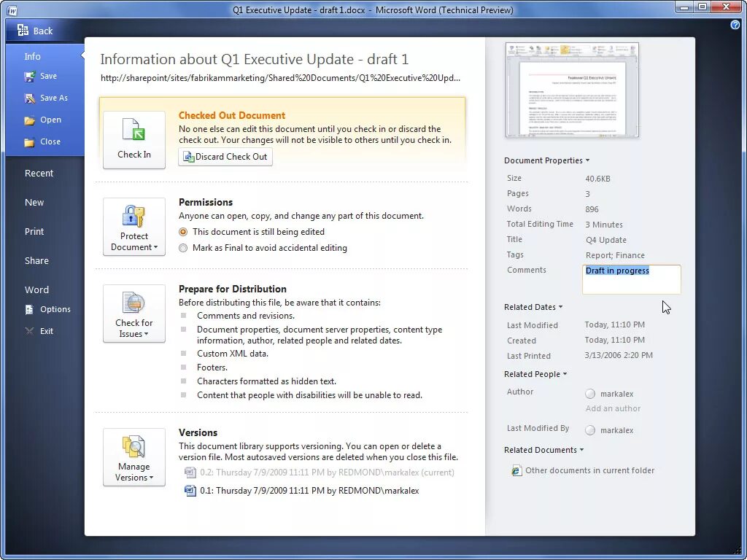Click the Close folder icon

point(29,142)
